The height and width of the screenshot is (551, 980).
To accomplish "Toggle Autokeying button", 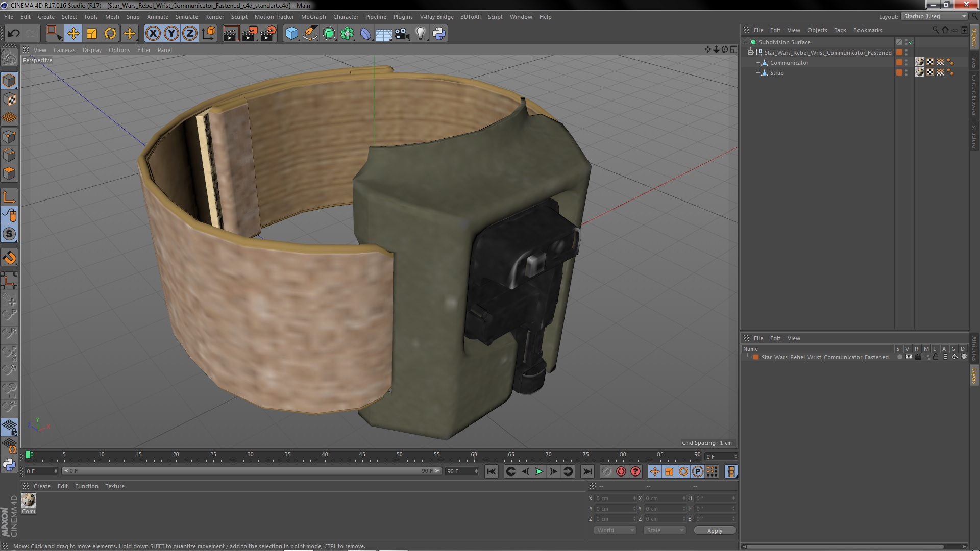I will coord(621,472).
